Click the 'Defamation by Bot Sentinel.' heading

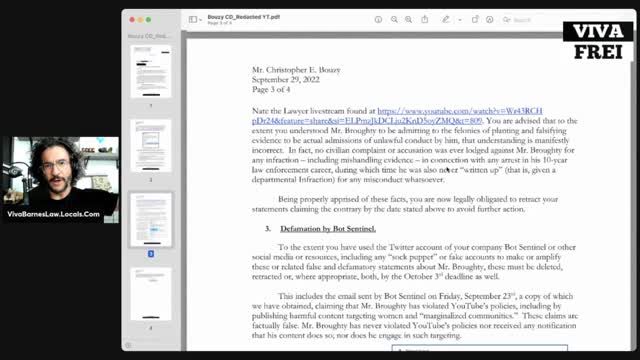pos(328,229)
